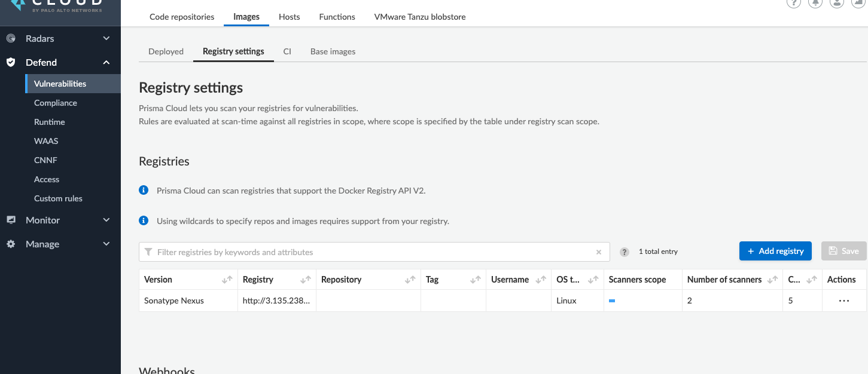Sort the table by Number of scanners
The image size is (868, 374).
(x=772, y=280)
